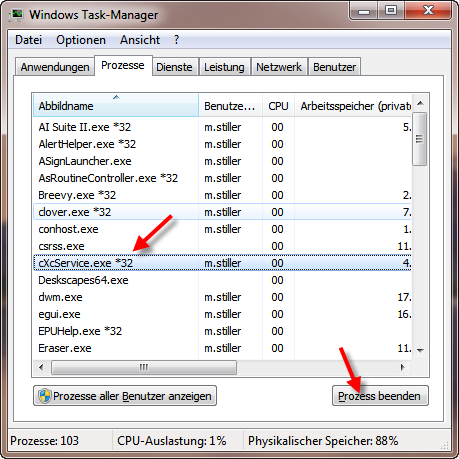
Task: Switch to the Netzwerk tab
Action: (279, 67)
